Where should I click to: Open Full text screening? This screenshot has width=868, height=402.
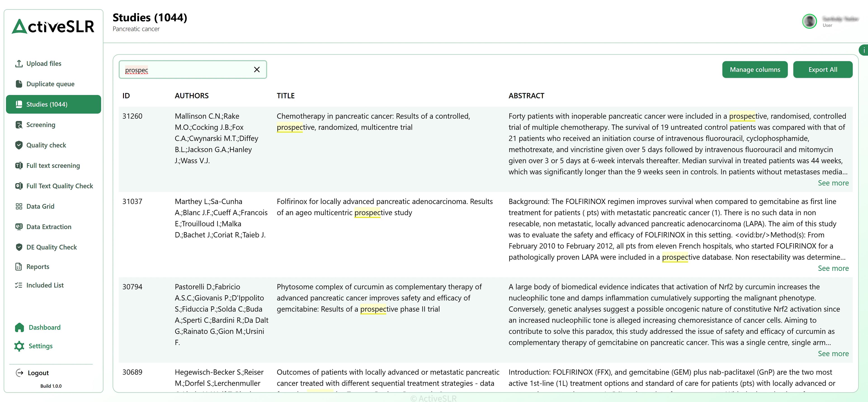(x=53, y=166)
